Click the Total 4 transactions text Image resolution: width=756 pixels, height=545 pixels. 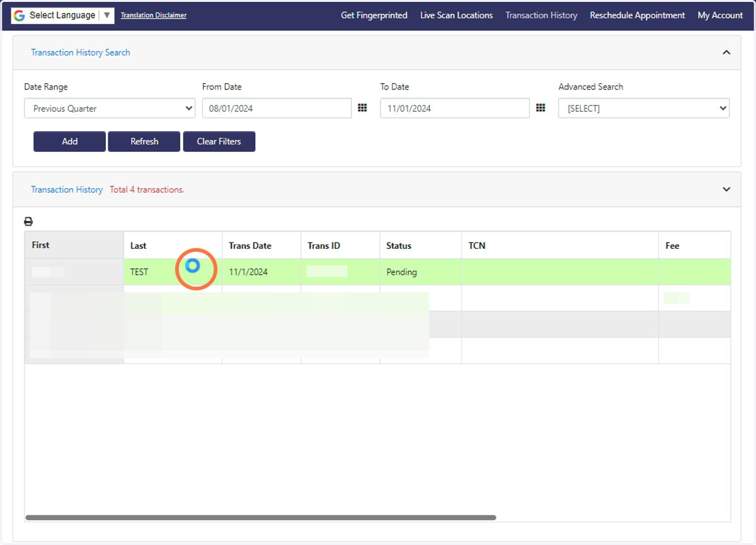tap(147, 190)
